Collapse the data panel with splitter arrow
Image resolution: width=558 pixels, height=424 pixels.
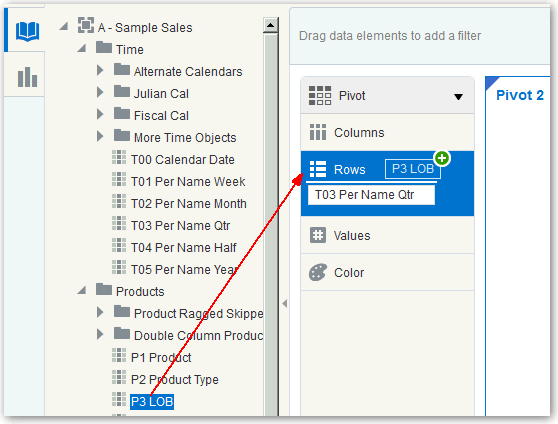pyautogui.click(x=285, y=304)
